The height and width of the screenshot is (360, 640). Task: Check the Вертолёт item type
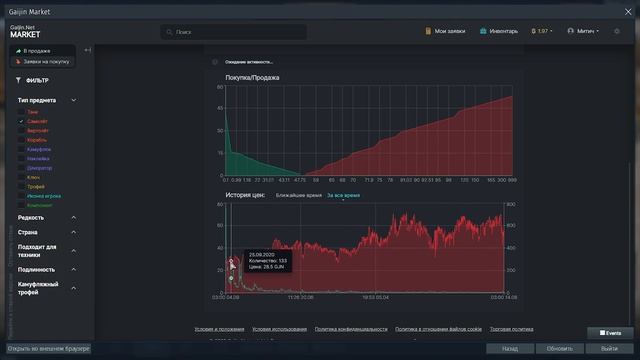[21, 131]
